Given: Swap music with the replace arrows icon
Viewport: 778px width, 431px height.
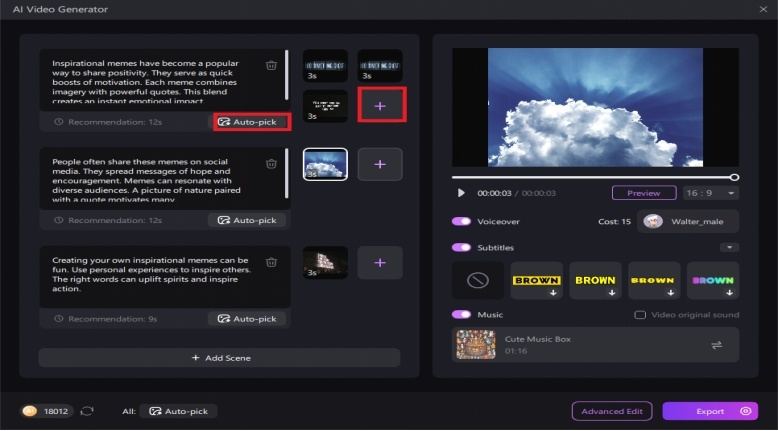Looking at the screenshot, I should [717, 345].
